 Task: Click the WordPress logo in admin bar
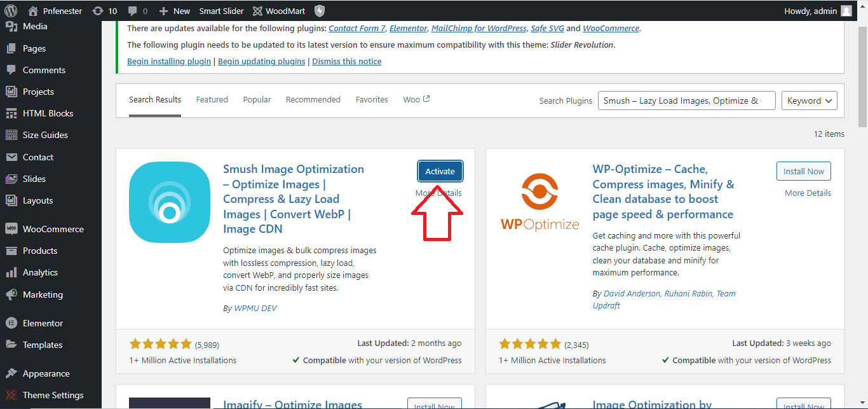click(11, 11)
